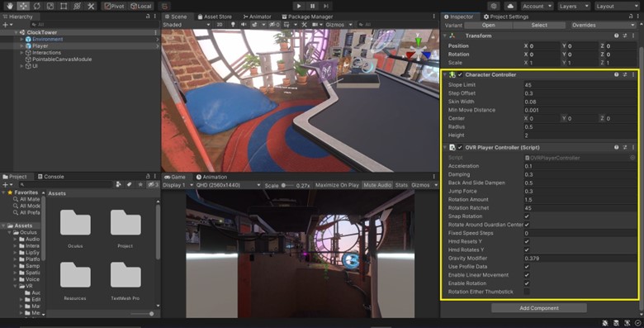Image resolution: width=644 pixels, height=328 pixels.
Task: Disable the Character Controller component checkbox
Action: 460,75
